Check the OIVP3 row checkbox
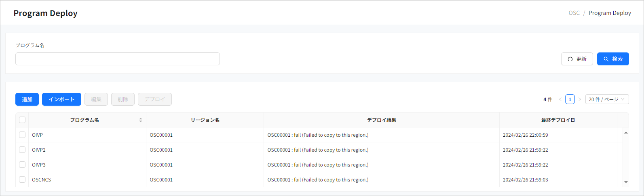644x196 pixels. [22, 165]
